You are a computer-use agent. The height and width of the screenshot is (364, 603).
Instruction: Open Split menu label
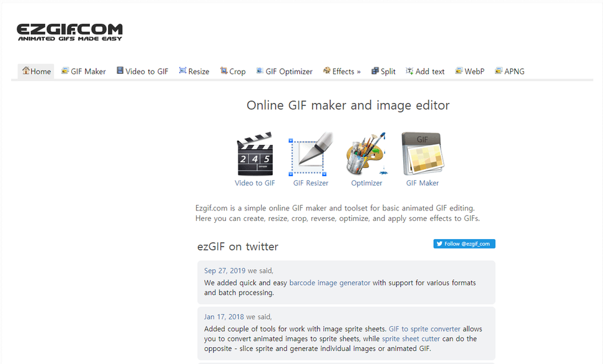388,72
